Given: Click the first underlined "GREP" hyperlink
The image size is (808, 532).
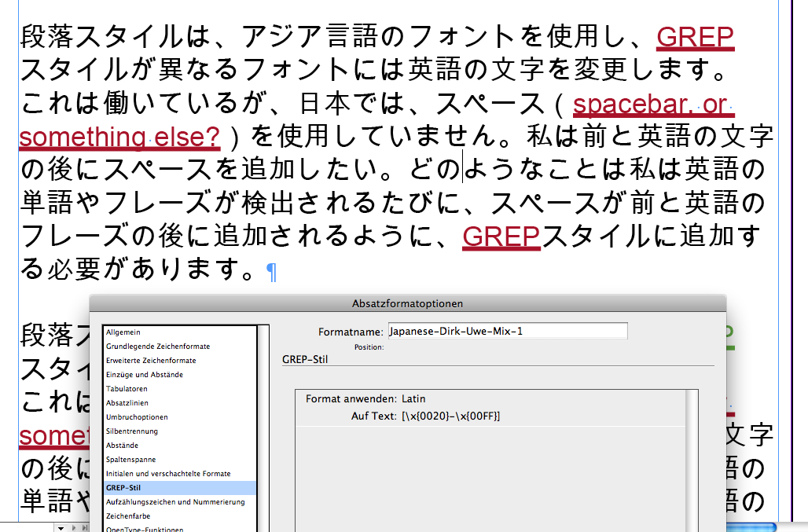Looking at the screenshot, I should pos(695,36).
